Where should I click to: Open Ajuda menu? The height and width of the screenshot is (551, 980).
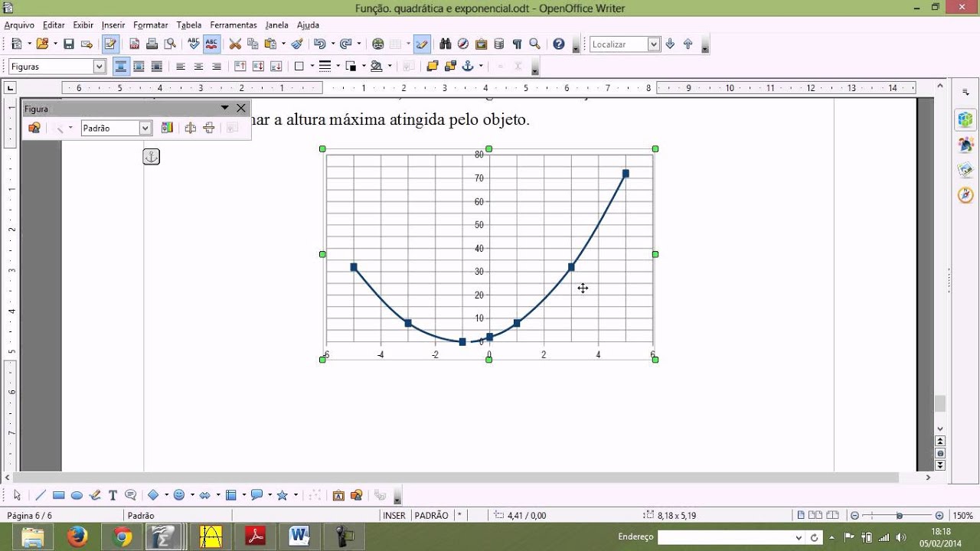pos(308,25)
